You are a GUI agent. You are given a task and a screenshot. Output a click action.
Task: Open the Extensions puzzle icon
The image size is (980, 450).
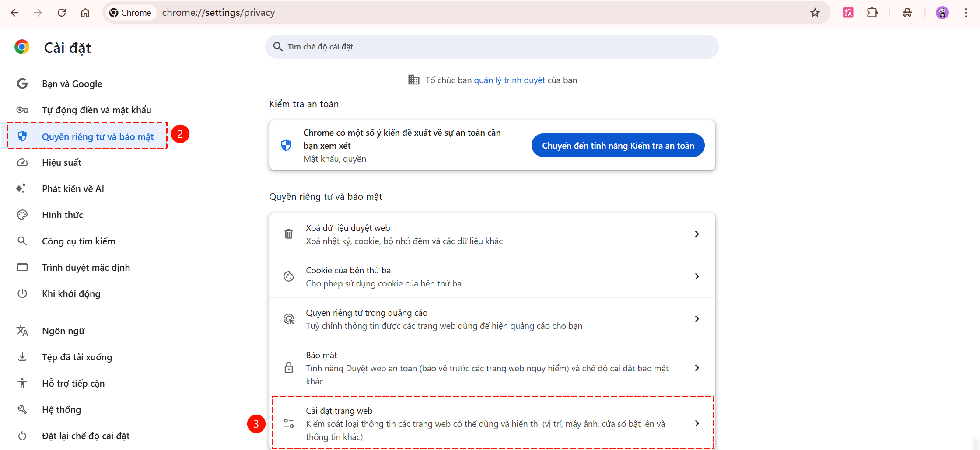pos(872,13)
